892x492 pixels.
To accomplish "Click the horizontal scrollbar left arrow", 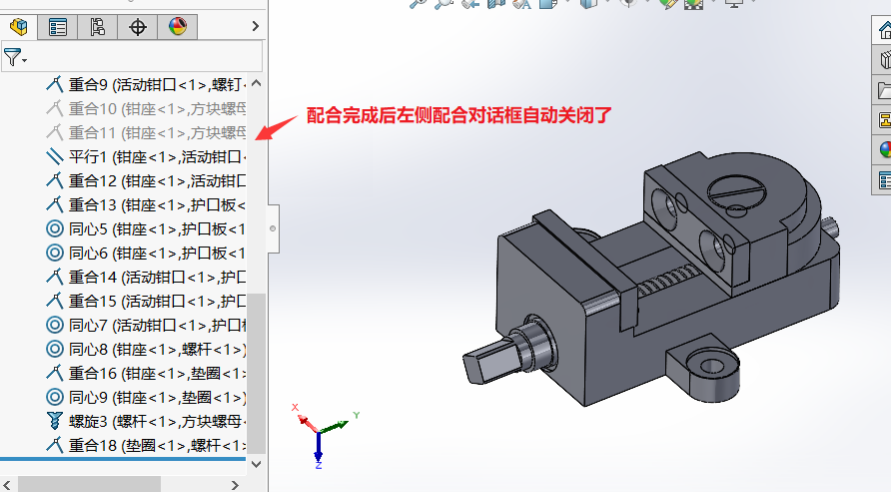I will [7, 485].
